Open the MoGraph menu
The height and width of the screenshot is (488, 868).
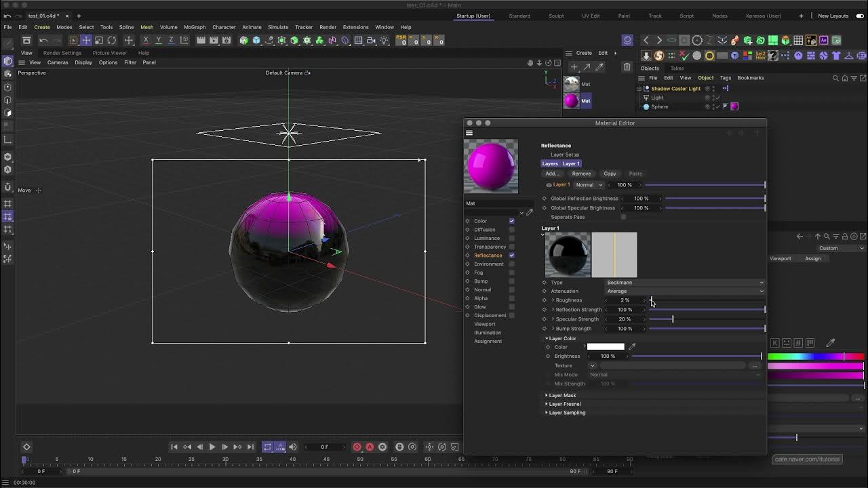(x=195, y=27)
